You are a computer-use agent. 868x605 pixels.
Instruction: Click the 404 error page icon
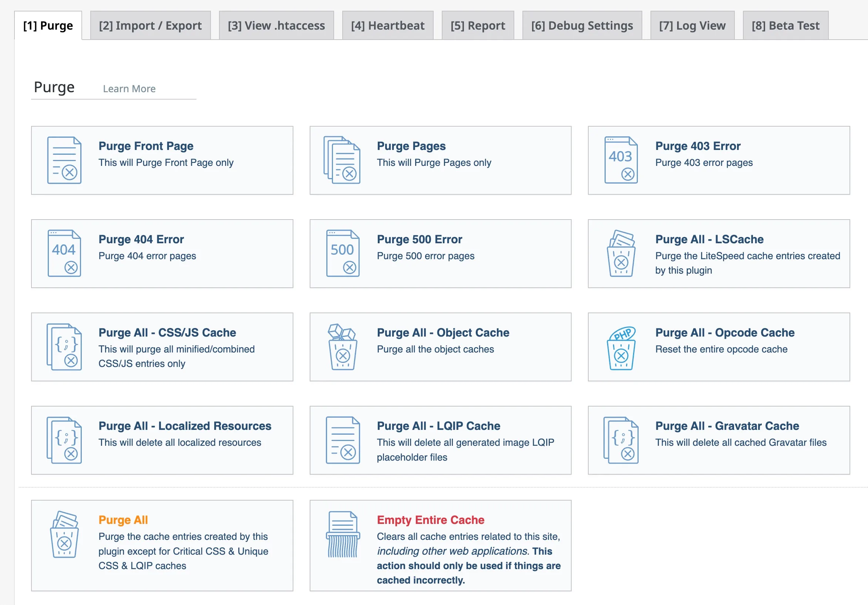pos(64,253)
